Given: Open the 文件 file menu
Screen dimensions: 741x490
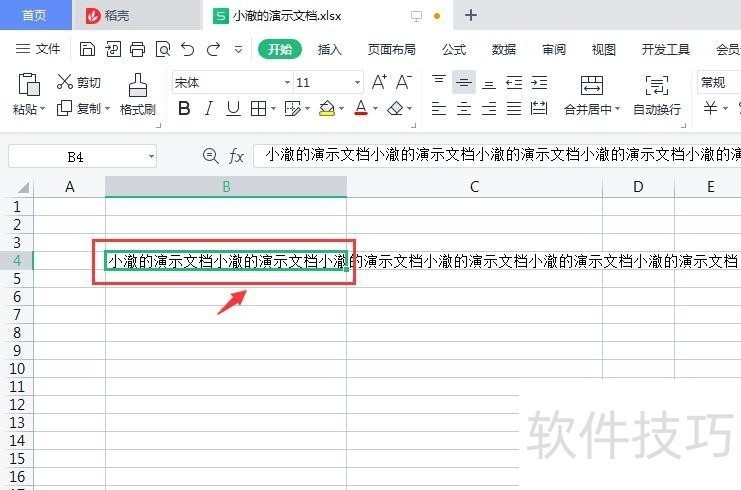Looking at the screenshot, I should pyautogui.click(x=38, y=49).
